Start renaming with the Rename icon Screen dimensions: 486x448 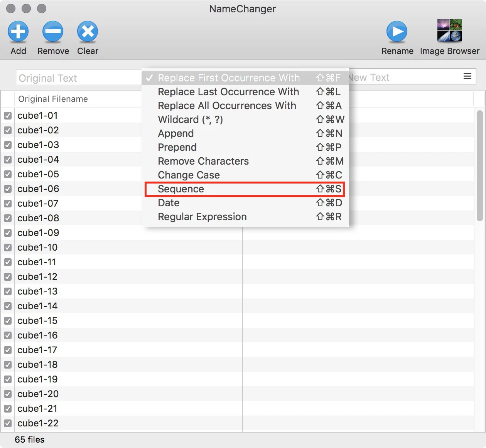(397, 32)
